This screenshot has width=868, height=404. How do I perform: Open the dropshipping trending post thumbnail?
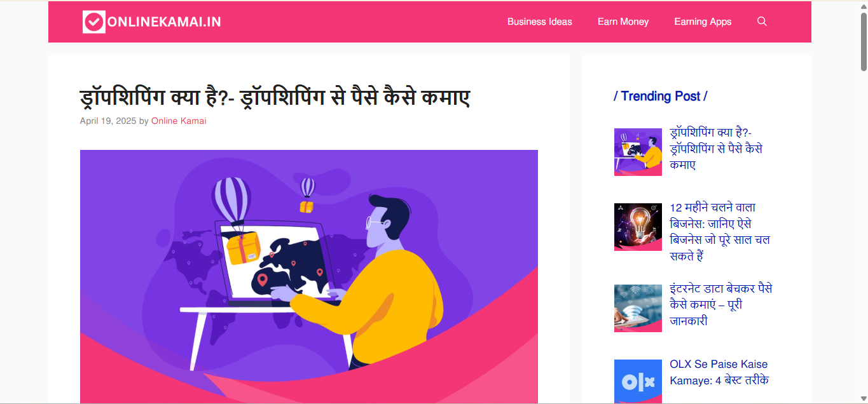tap(638, 152)
